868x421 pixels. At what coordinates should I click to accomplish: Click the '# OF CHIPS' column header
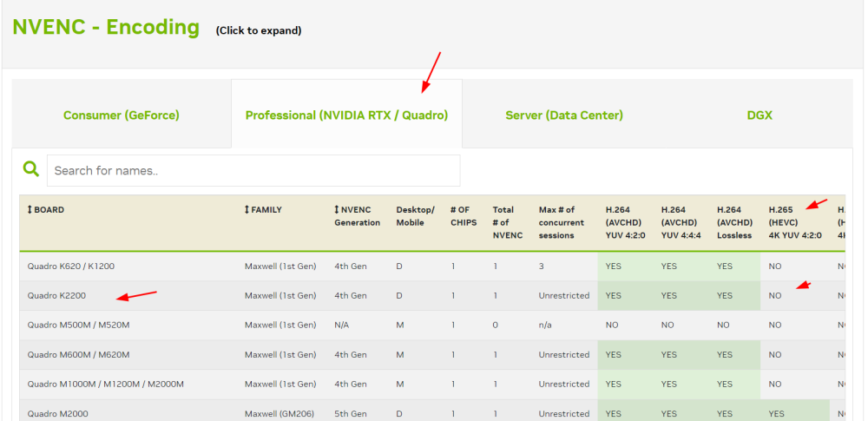pos(464,216)
